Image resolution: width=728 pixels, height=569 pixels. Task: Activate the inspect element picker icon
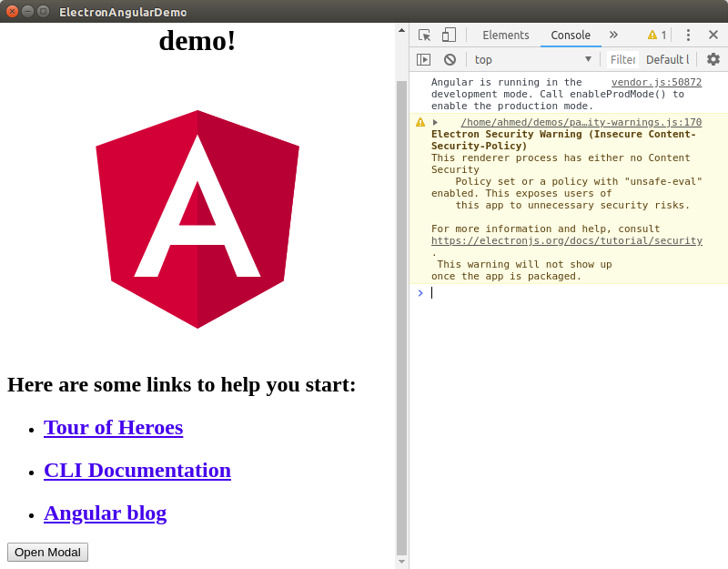tap(424, 36)
